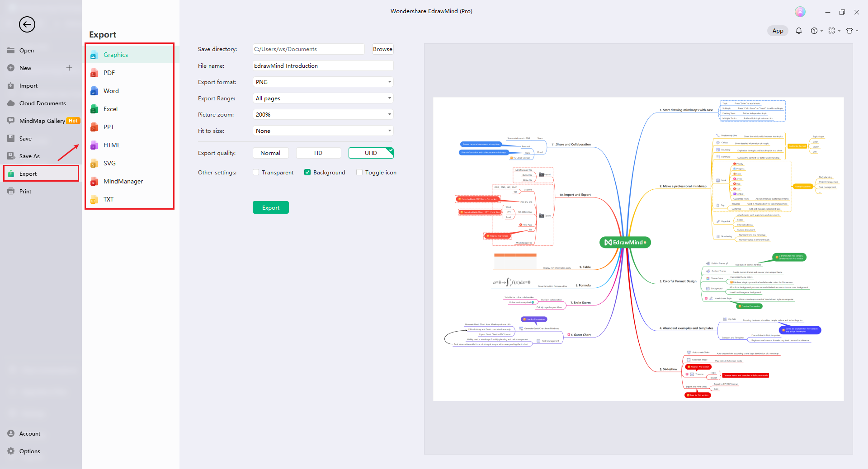Viewport: 868px width, 469px height.
Task: Choose MindManager export option
Action: coord(130,181)
